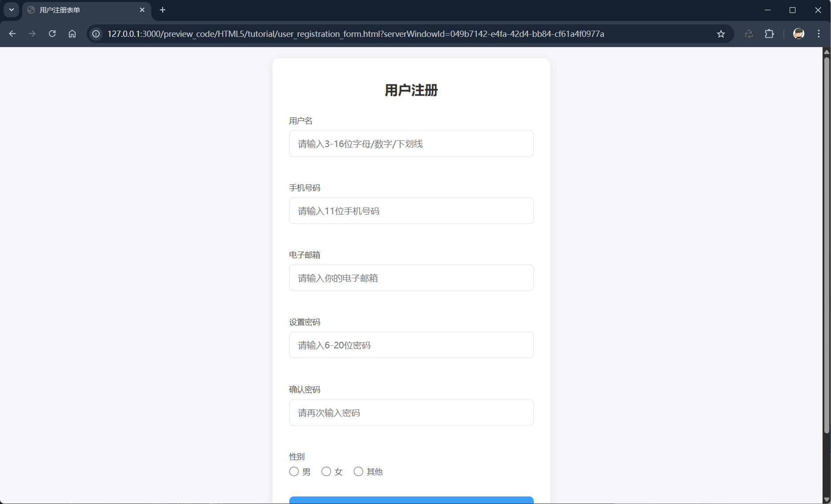
Task: Click the scrollbar down arrow
Action: click(827, 500)
